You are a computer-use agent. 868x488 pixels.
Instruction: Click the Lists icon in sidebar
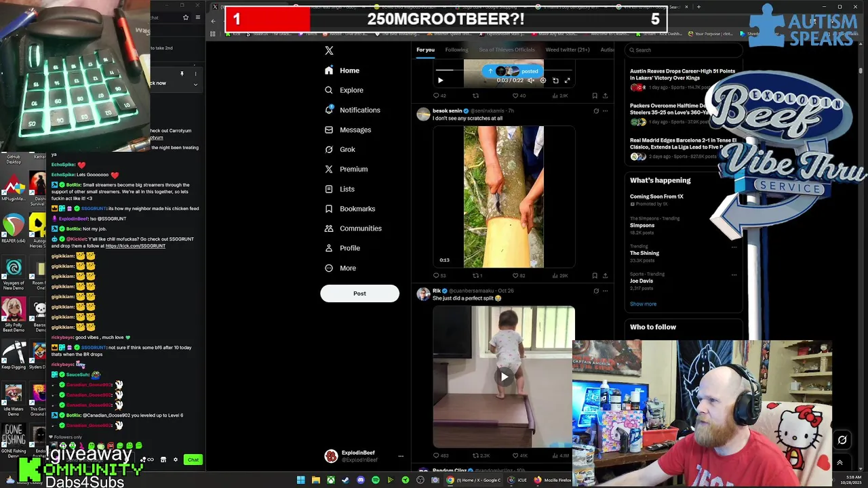click(x=329, y=189)
